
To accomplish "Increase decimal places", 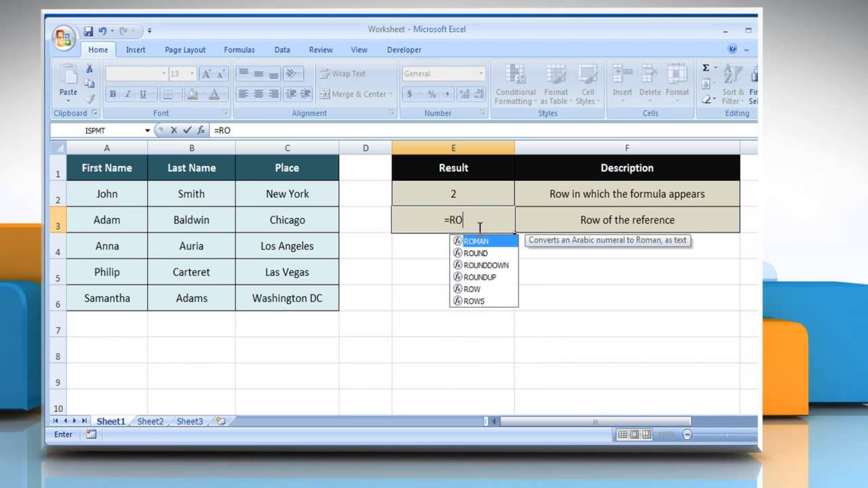I will 465,94.
